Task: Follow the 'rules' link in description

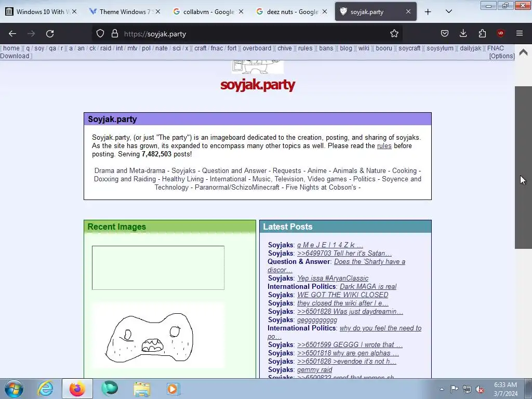Action: (x=384, y=146)
